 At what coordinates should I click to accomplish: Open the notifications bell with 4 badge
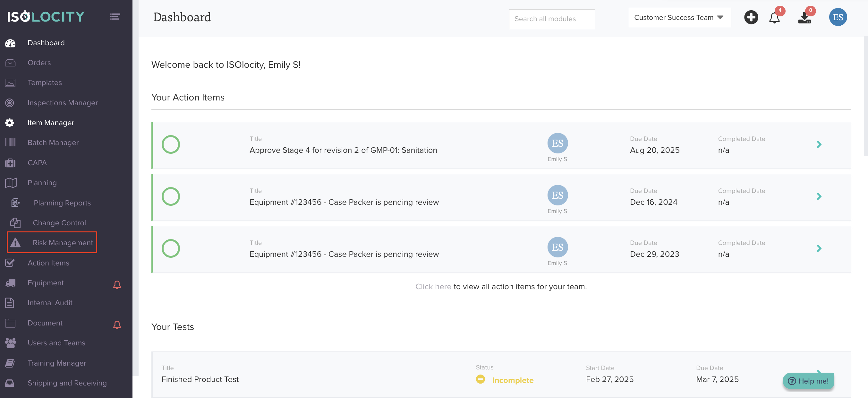tap(774, 18)
